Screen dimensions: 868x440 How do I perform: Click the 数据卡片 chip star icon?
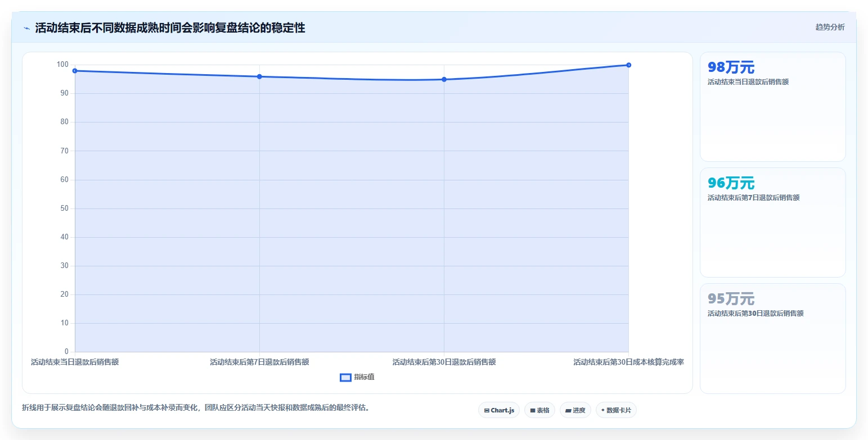tap(602, 410)
